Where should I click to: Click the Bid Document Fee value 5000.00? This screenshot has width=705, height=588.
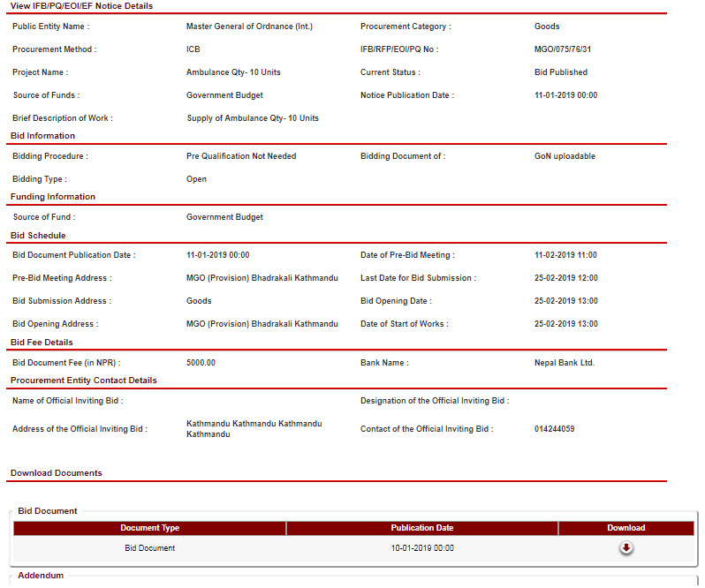[x=201, y=363]
